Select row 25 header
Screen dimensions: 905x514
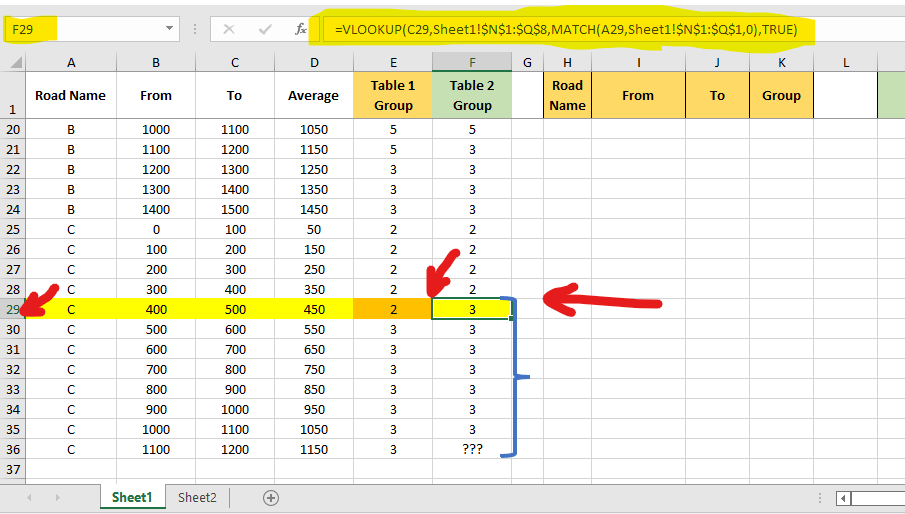point(13,230)
